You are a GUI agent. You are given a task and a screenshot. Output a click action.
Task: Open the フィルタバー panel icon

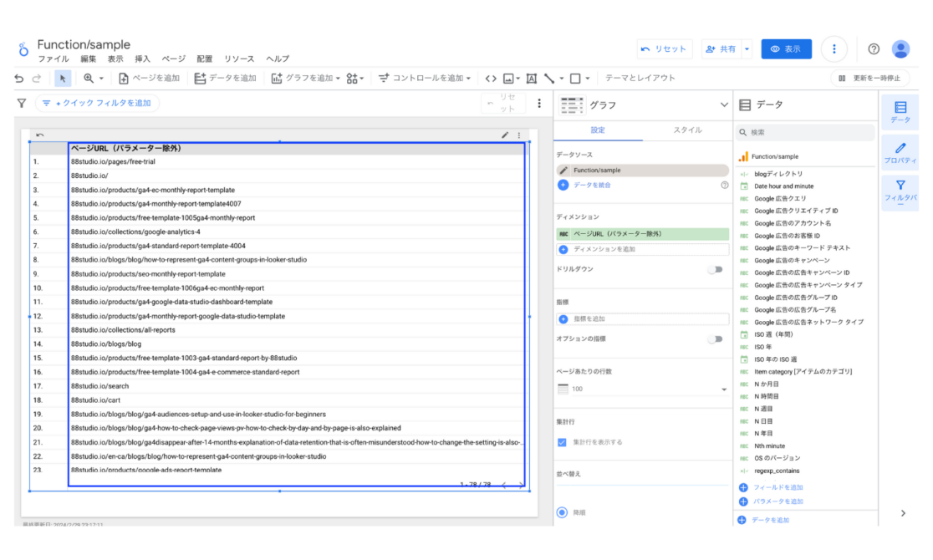click(900, 191)
